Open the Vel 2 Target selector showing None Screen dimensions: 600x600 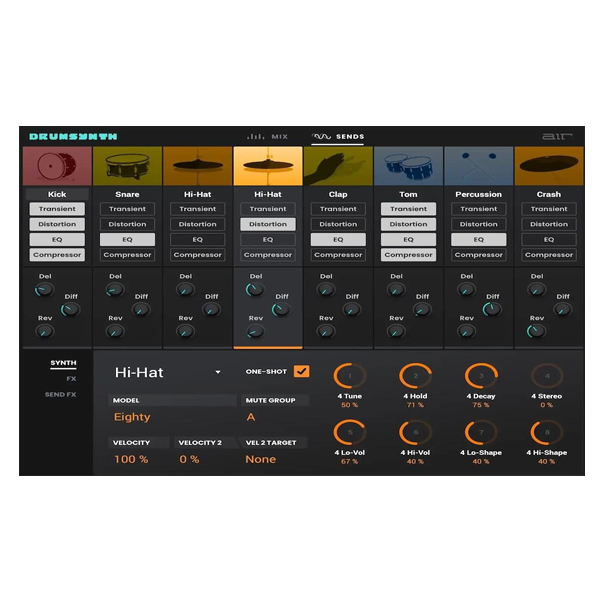click(x=261, y=459)
